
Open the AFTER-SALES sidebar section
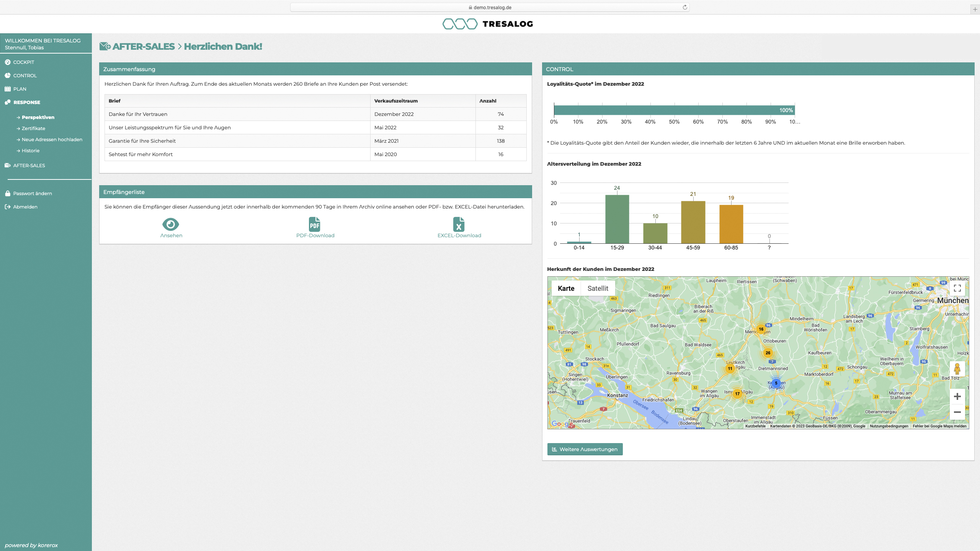coord(29,165)
